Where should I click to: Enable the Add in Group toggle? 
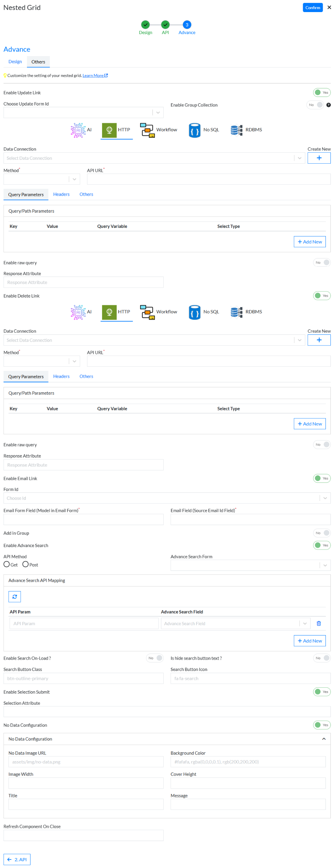(x=321, y=533)
